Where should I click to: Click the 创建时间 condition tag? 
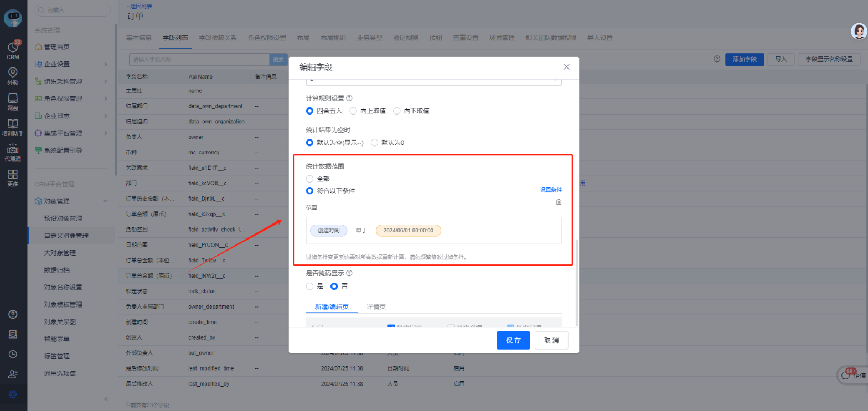328,230
